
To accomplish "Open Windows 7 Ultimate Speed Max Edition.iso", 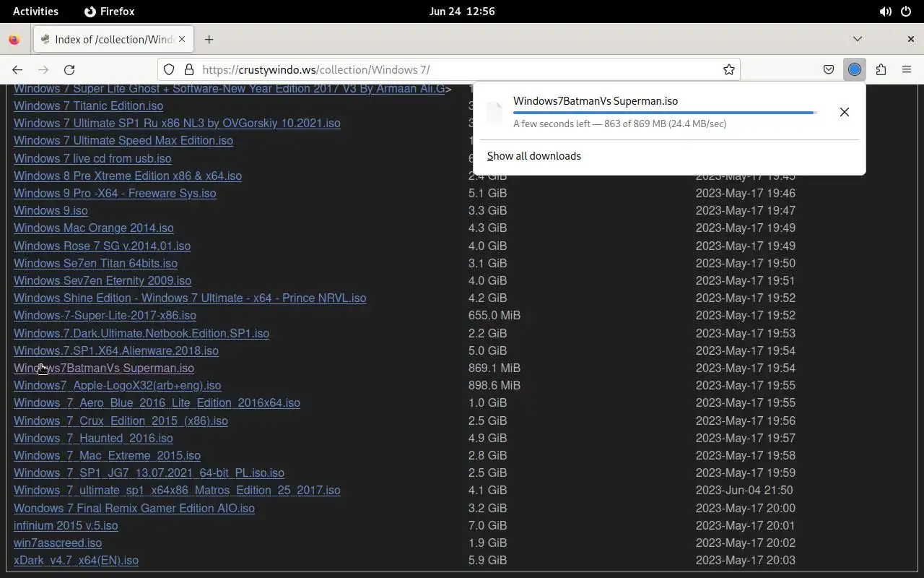I will 123,140.
